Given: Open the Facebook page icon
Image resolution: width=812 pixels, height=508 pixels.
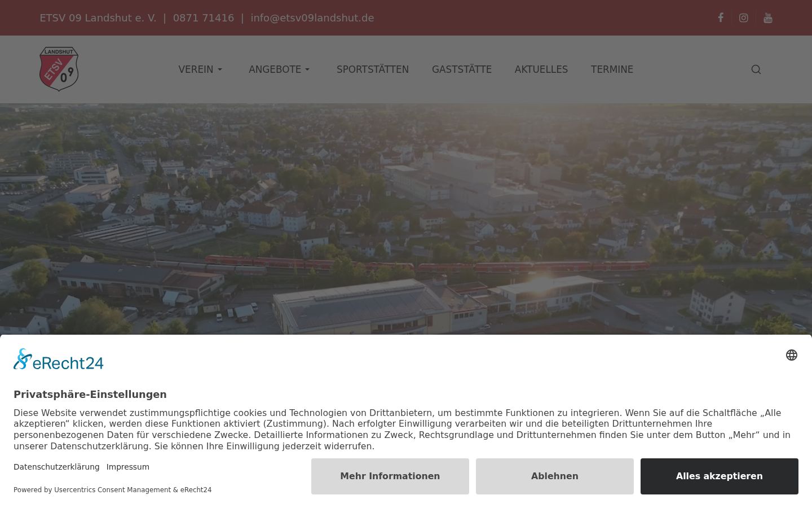Looking at the screenshot, I should pos(721,17).
